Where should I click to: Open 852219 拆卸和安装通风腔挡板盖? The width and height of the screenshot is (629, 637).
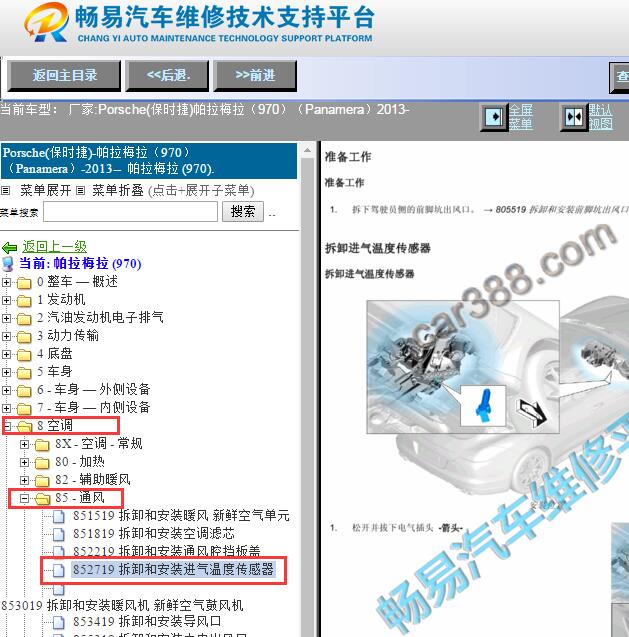tap(167, 551)
